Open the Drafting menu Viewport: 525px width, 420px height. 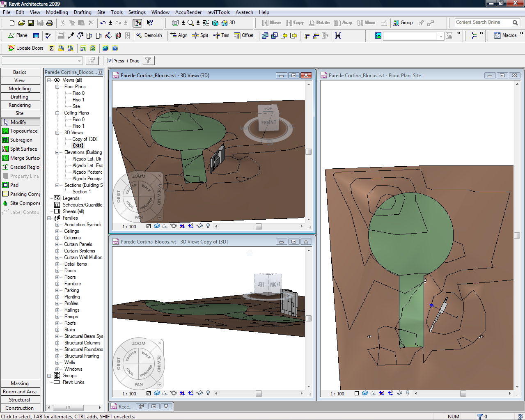click(83, 12)
